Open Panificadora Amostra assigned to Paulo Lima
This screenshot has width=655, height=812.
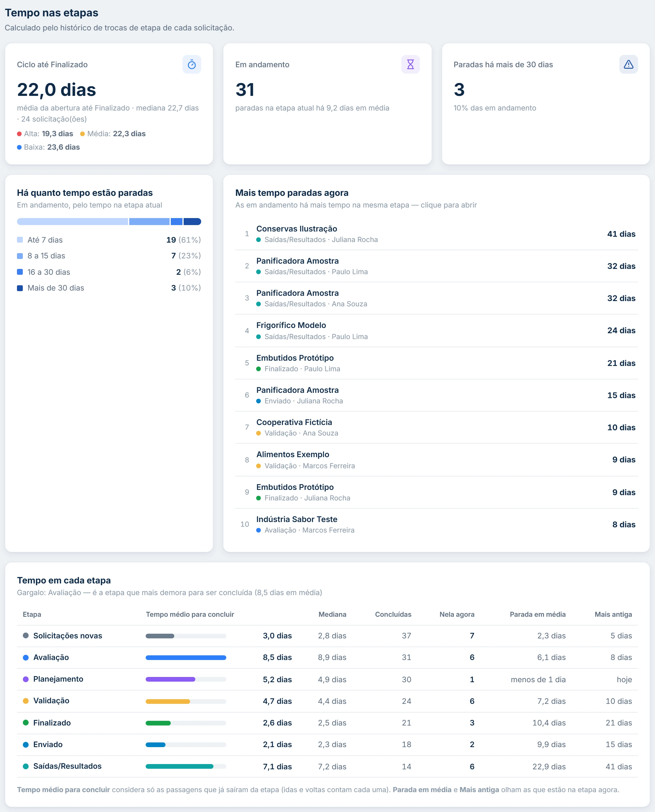point(436,266)
